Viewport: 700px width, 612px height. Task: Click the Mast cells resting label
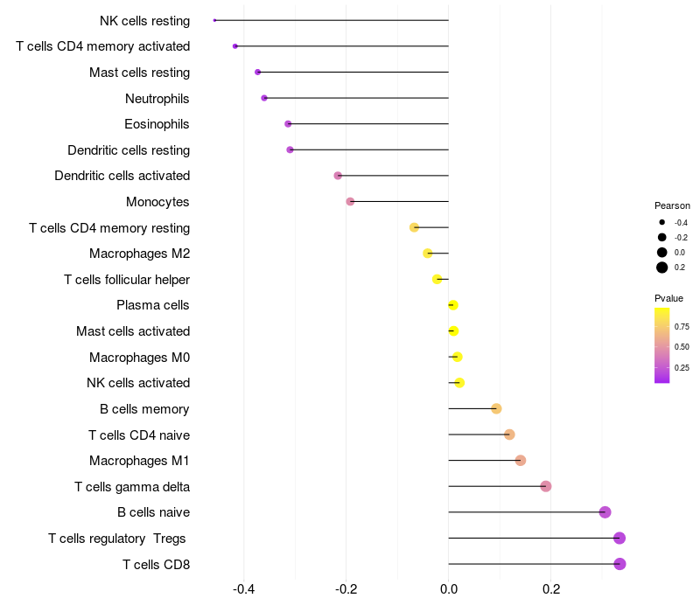(139, 73)
